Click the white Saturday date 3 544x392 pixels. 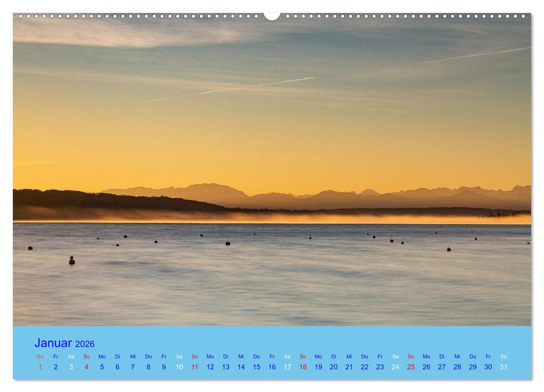(71, 366)
